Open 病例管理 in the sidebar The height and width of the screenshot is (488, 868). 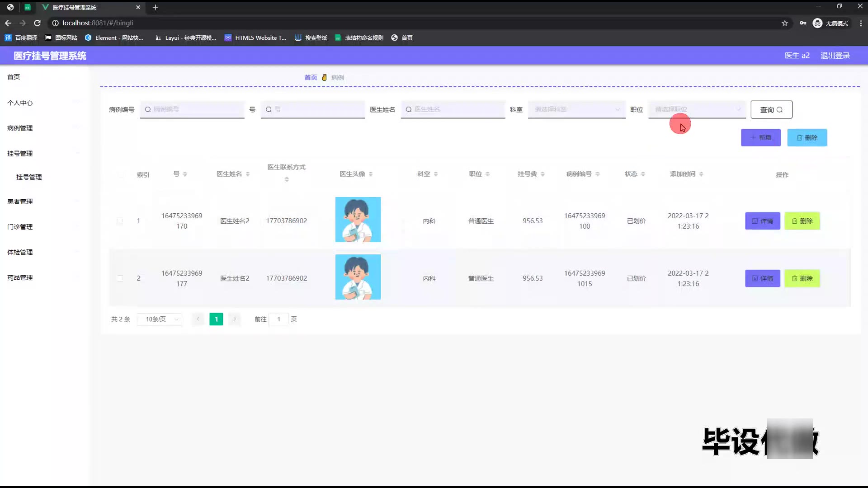pos(20,128)
